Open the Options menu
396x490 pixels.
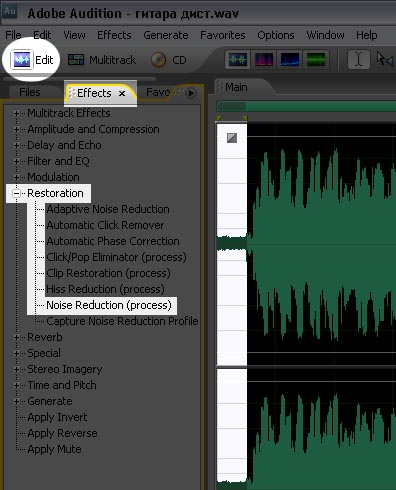click(276, 35)
